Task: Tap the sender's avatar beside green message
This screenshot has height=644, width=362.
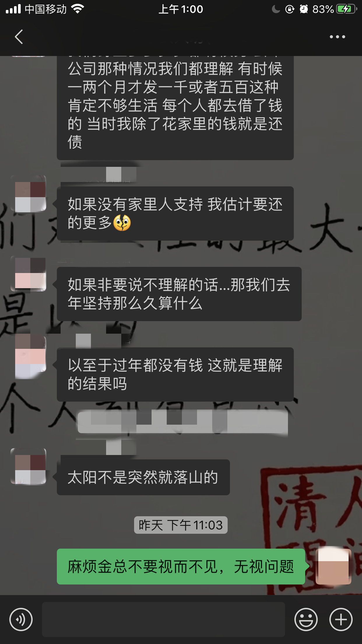Action: coord(333,566)
